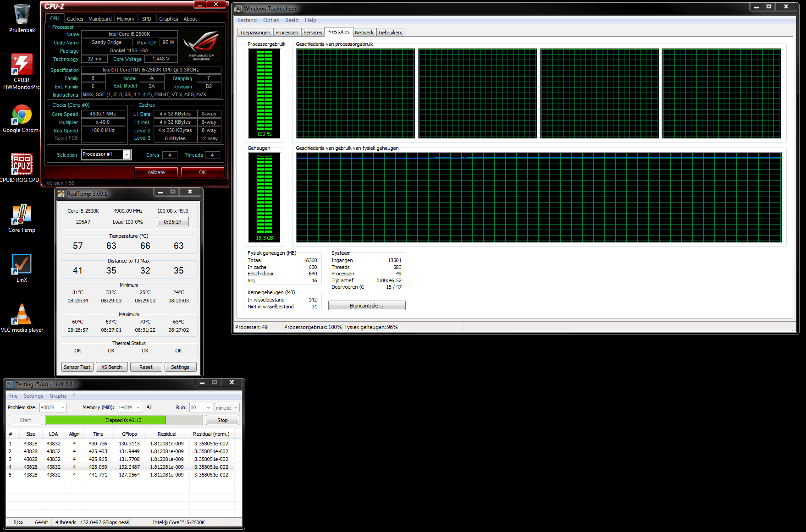Click the Geheugen 15,3 GB usage meter
Screen dimensions: 806x532
tap(264, 197)
